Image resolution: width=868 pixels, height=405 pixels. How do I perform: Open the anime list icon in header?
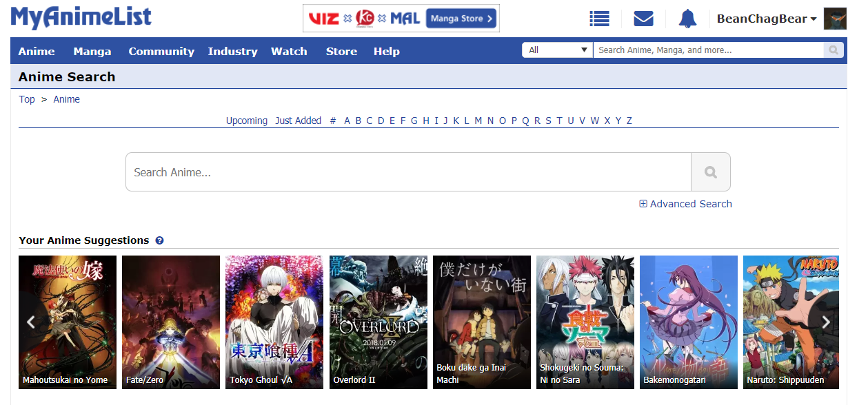599,19
